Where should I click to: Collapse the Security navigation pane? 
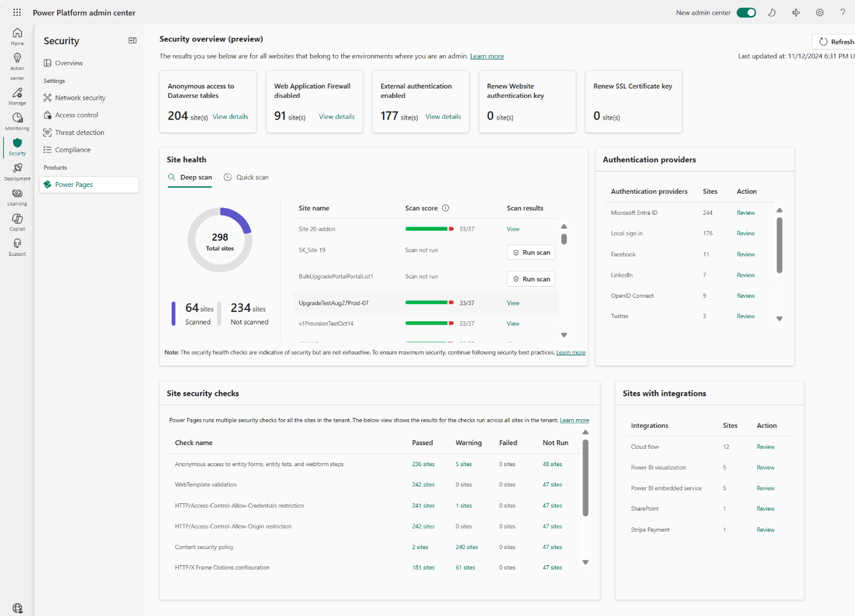[132, 40]
